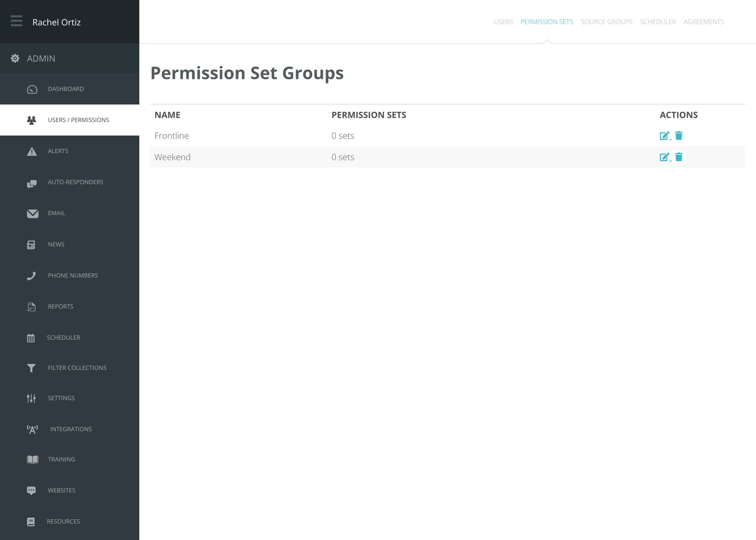The width and height of the screenshot is (756, 540).
Task: Edit the Weekend permission set group
Action: (x=665, y=157)
